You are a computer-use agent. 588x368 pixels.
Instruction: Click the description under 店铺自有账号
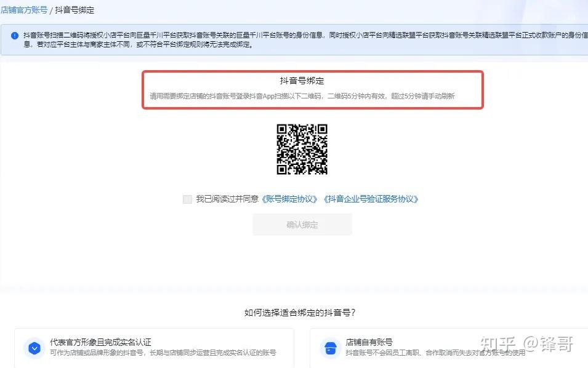click(x=435, y=353)
